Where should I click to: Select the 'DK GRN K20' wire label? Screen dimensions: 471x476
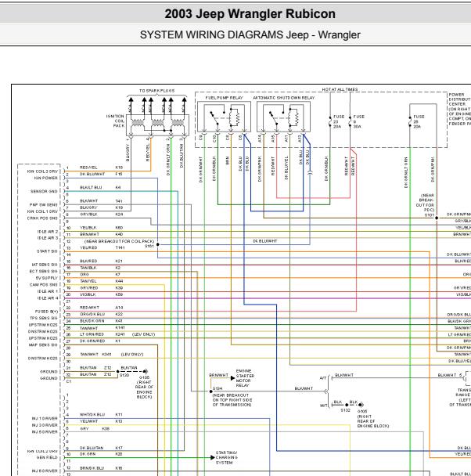tap(101, 454)
